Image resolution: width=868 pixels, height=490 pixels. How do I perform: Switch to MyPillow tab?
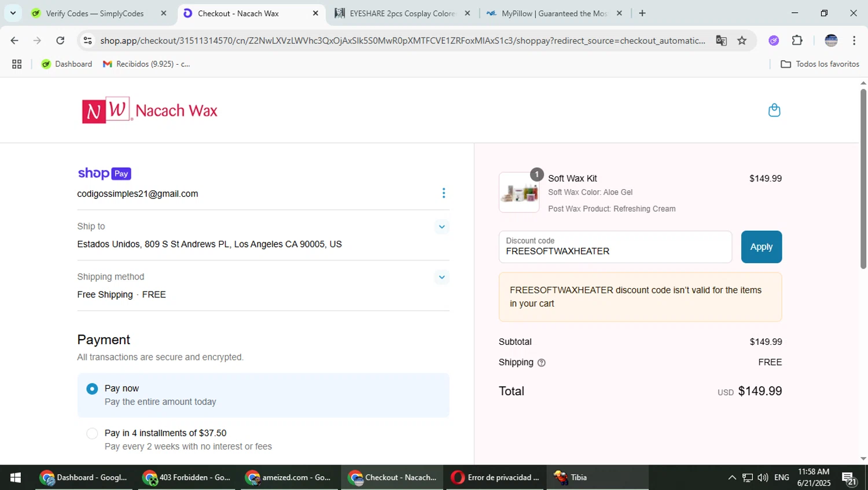(x=555, y=13)
